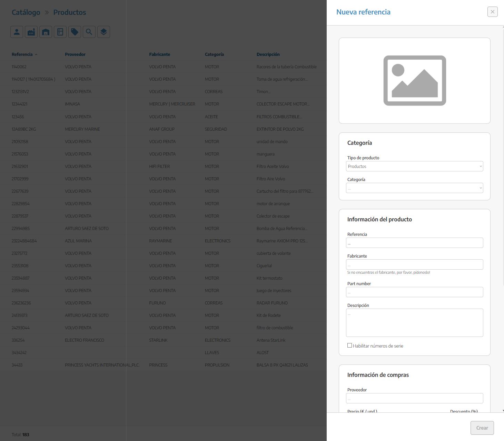Select reference 1232131V2 in the table
Image resolution: width=504 pixels, height=441 pixels.
pyautogui.click(x=20, y=92)
